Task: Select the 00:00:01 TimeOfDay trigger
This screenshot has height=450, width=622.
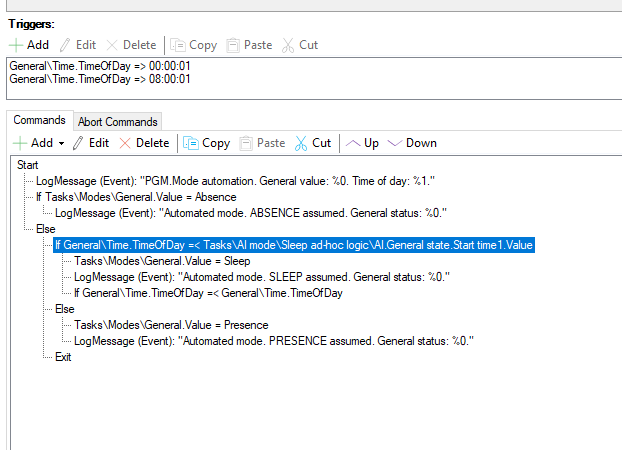Action: coord(100,65)
